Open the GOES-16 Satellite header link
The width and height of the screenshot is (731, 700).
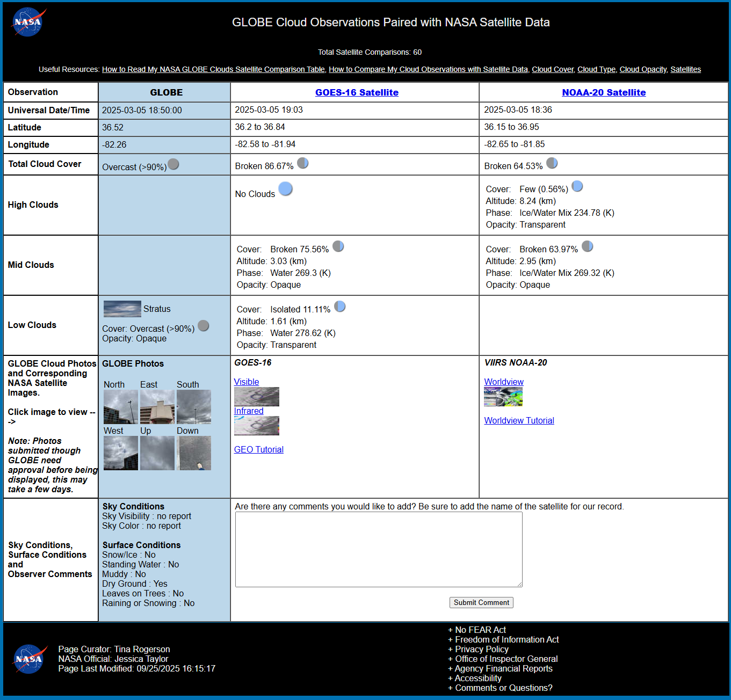[357, 92]
